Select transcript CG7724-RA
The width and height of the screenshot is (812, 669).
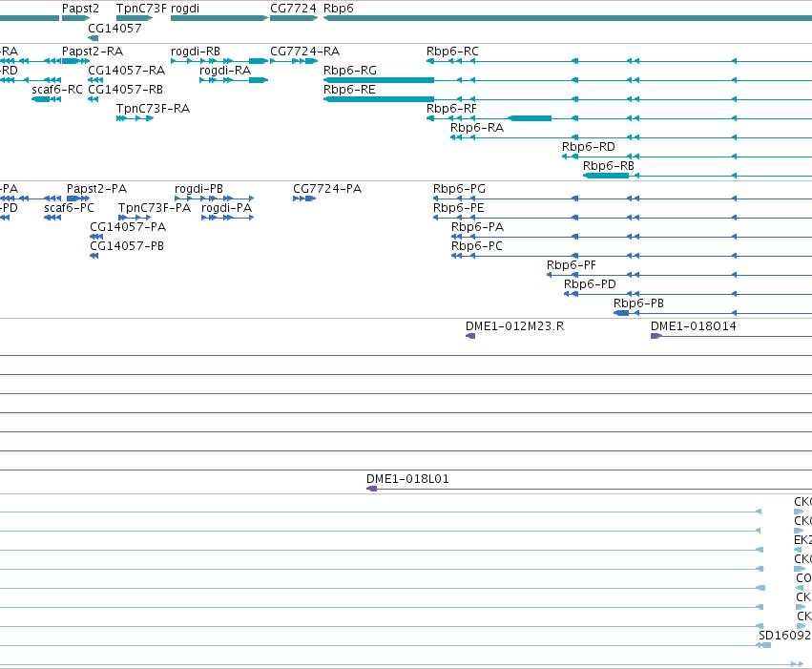click(304, 52)
